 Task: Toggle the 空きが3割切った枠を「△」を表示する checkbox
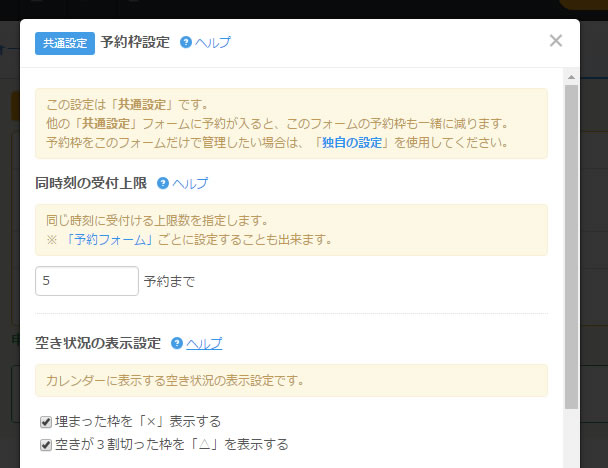point(46,445)
